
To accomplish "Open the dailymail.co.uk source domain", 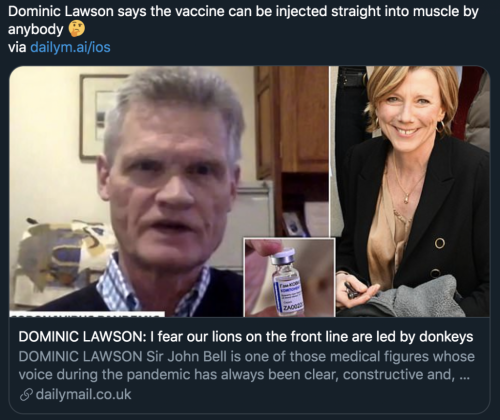I will point(83,394).
